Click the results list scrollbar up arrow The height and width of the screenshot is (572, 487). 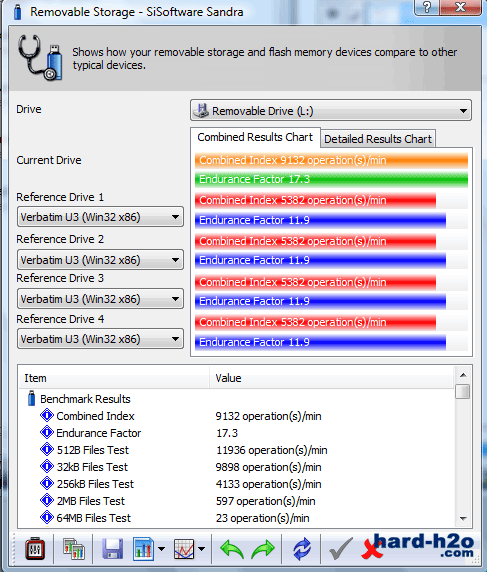coord(463,375)
